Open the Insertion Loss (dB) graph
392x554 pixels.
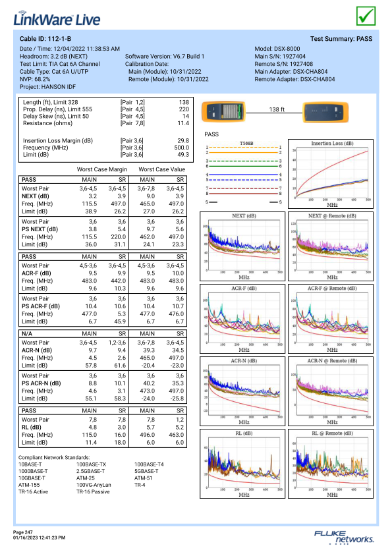331,173
